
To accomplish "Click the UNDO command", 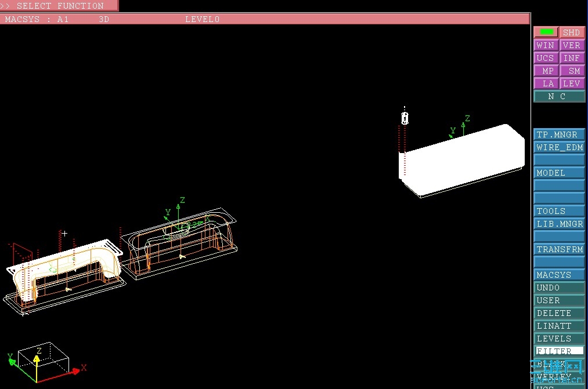I will point(559,288).
